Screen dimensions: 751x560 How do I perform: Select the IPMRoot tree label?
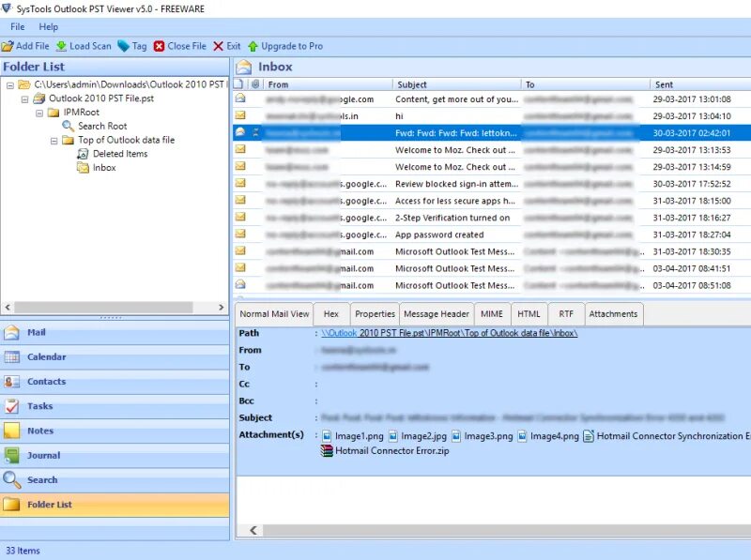[82, 112]
